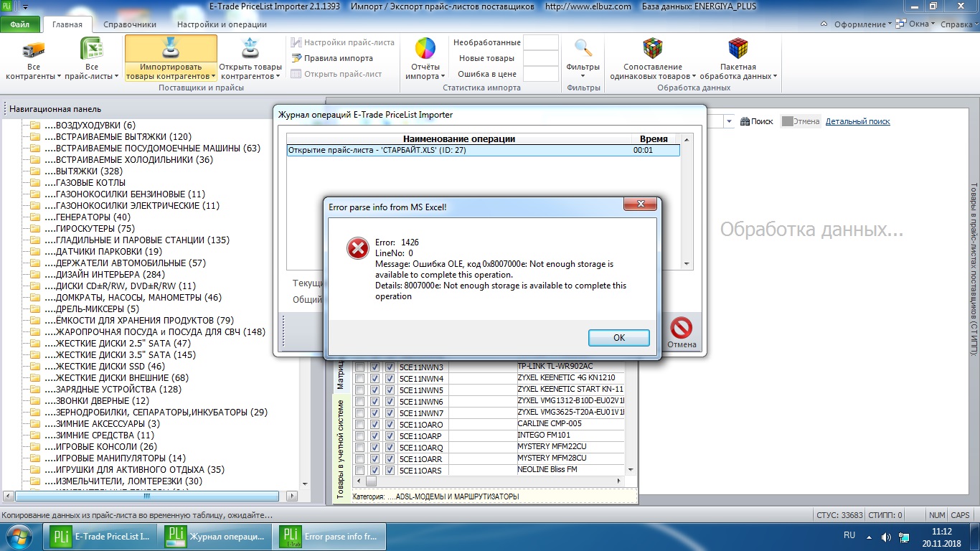Select the Главная ribbon tab
The width and height of the screenshot is (980, 551).
point(67,24)
